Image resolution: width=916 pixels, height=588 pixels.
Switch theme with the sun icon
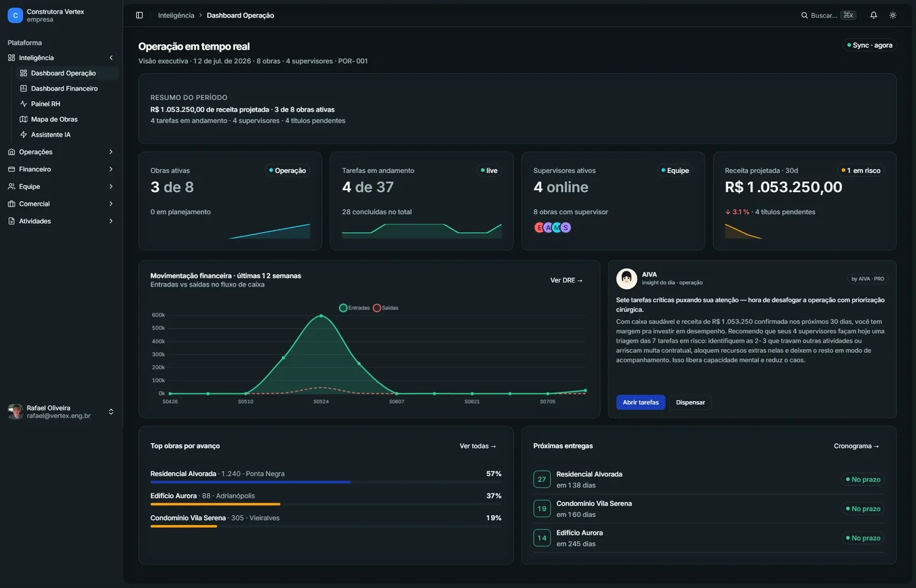tap(893, 15)
